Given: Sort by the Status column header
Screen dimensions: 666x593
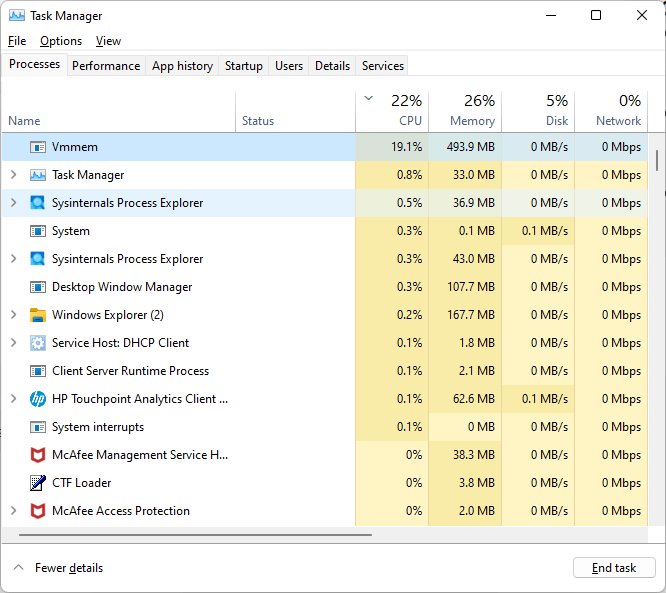Looking at the screenshot, I should [x=296, y=112].
